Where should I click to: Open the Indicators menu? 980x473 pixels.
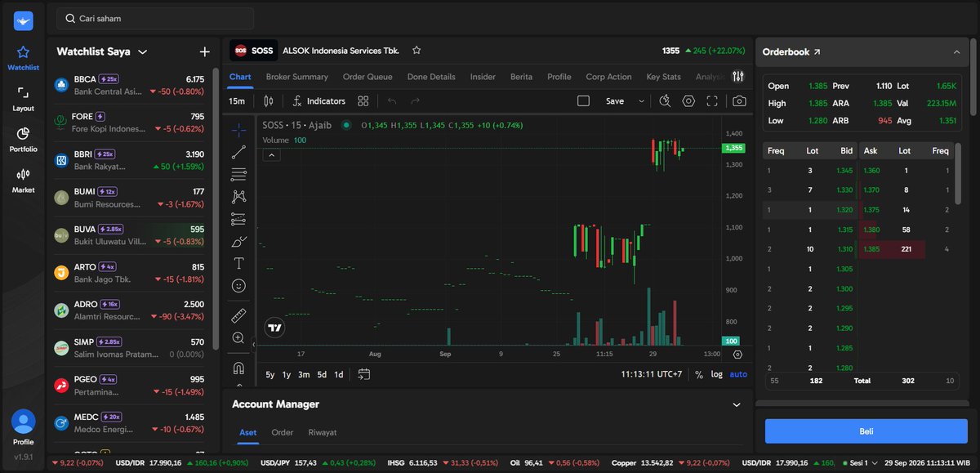(318, 101)
